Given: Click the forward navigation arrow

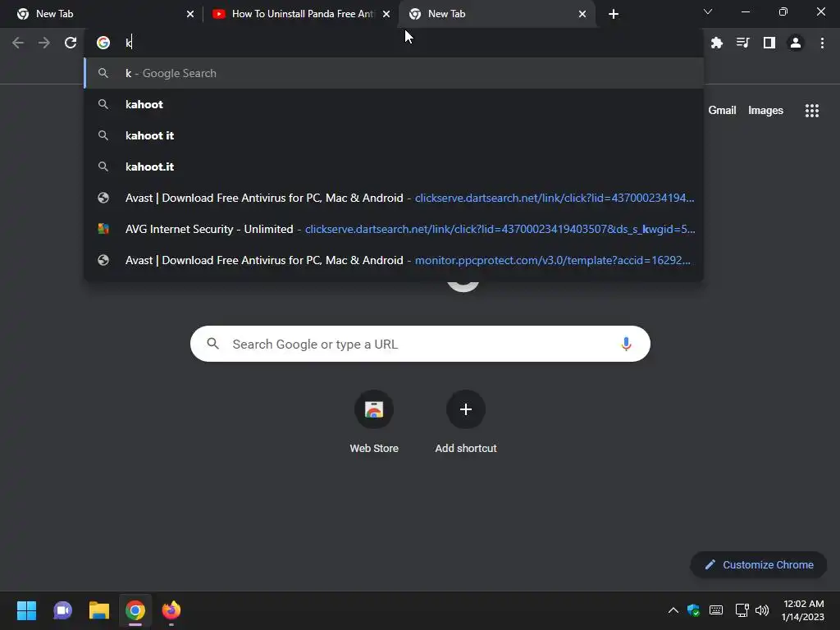Looking at the screenshot, I should point(44,43).
